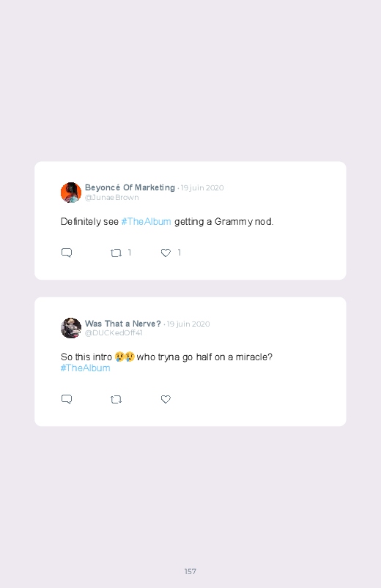This screenshot has width=381, height=588.
Task: Like the Grammy nod tweet
Action: [x=166, y=253]
